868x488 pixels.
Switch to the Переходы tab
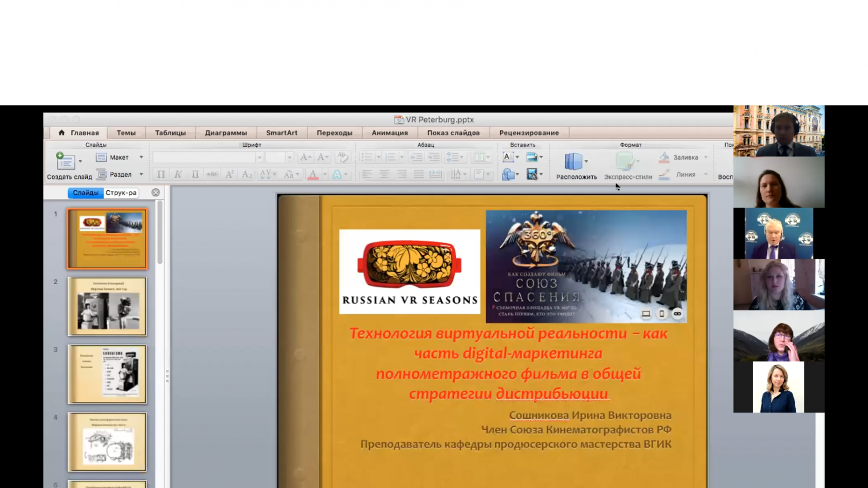tap(335, 132)
